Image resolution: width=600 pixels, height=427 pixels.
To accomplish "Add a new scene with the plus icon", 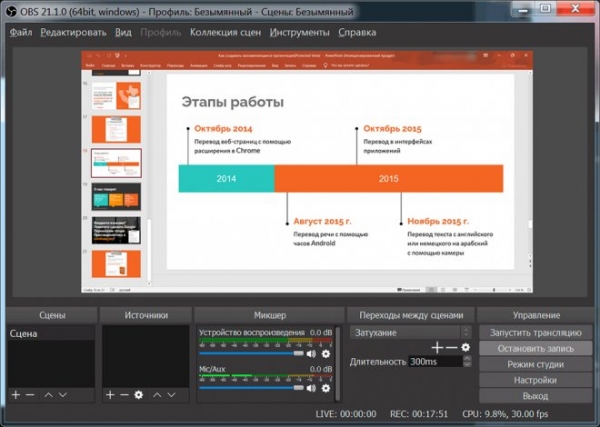I will click(15, 395).
